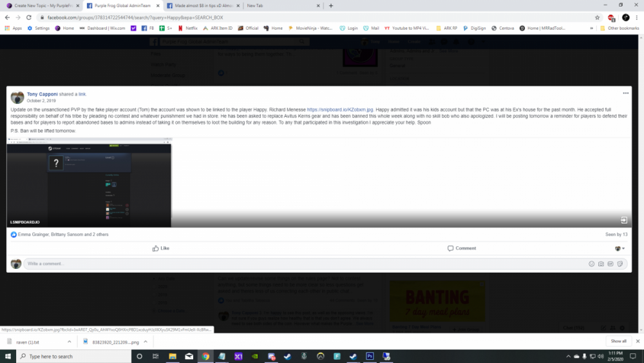This screenshot has height=363, width=644.
Task: Click the Like button on the post
Action: pyautogui.click(x=160, y=248)
